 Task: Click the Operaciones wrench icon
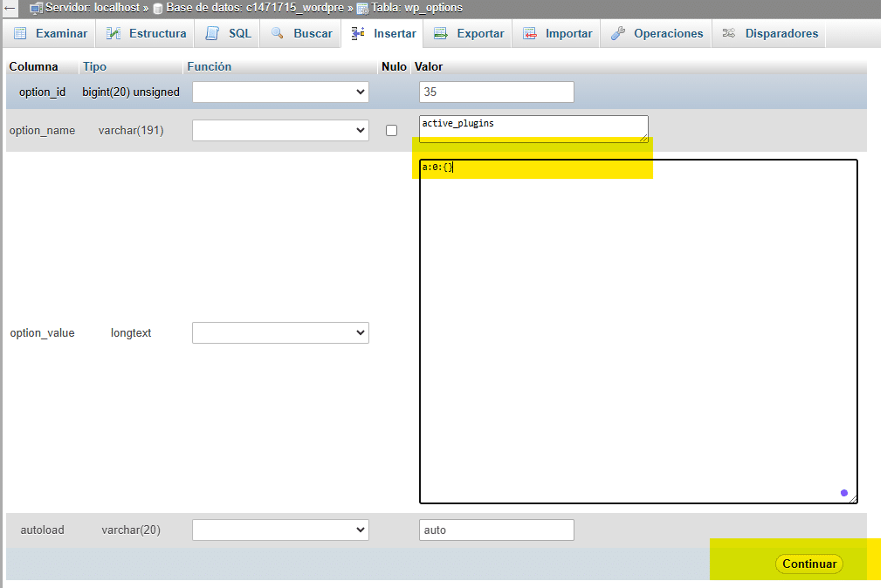point(618,34)
